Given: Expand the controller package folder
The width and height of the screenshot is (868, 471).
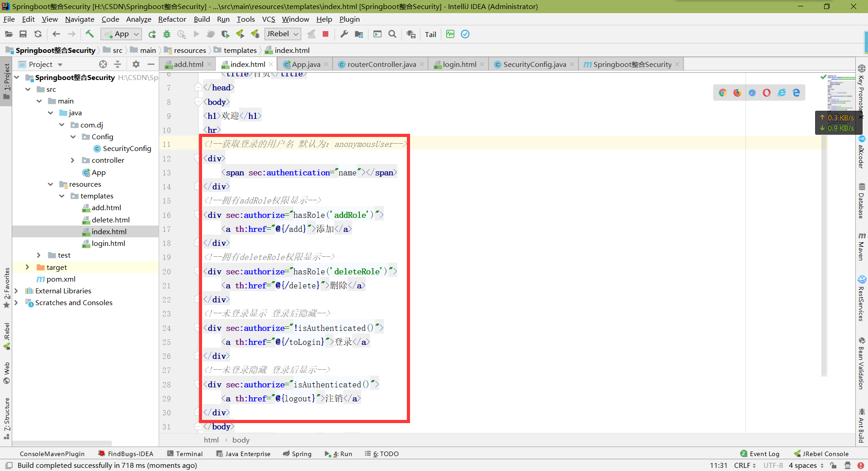Looking at the screenshot, I should 72,160.
